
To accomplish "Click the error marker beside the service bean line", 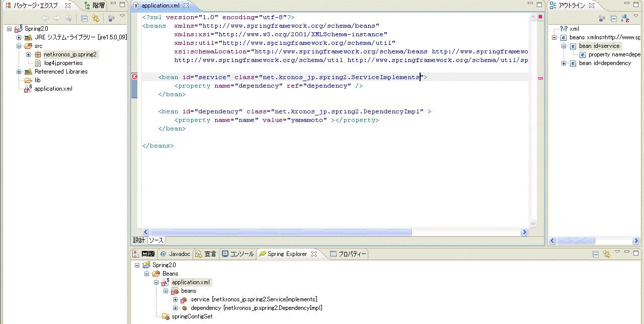I will coord(134,77).
